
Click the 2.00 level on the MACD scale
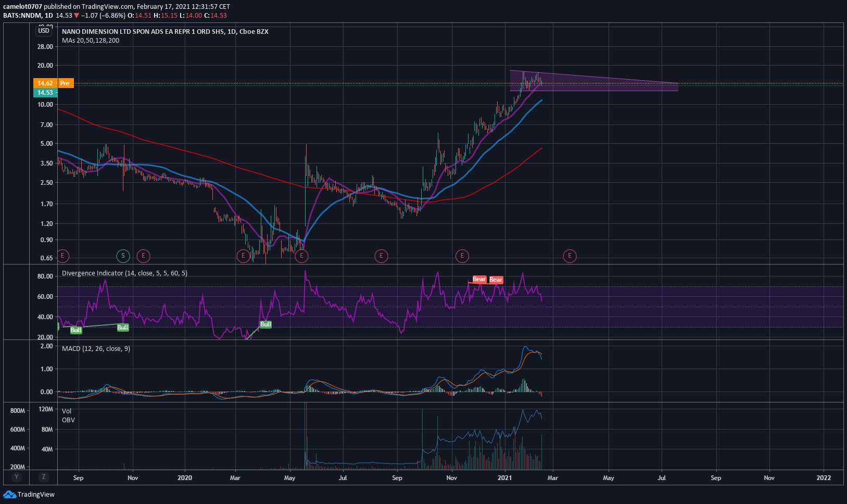click(47, 346)
